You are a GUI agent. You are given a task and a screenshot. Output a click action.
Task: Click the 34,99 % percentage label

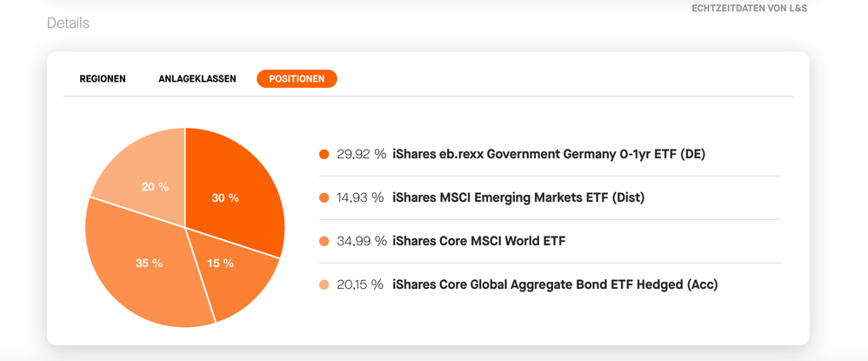(x=361, y=242)
